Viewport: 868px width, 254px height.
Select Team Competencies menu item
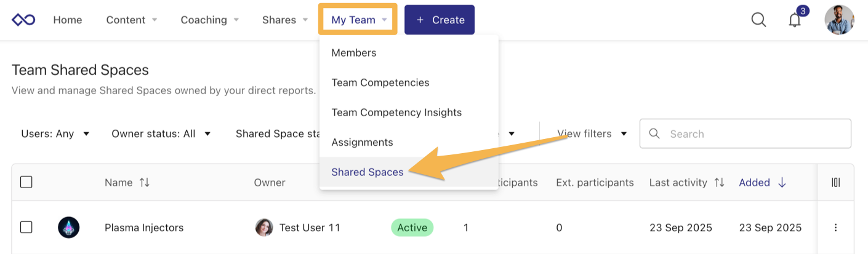(409, 82)
